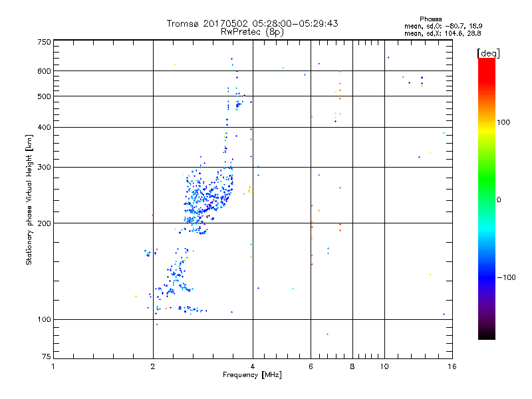Click the y-axis tick label '75'
The height and width of the screenshot is (399, 532).
[x=47, y=356]
